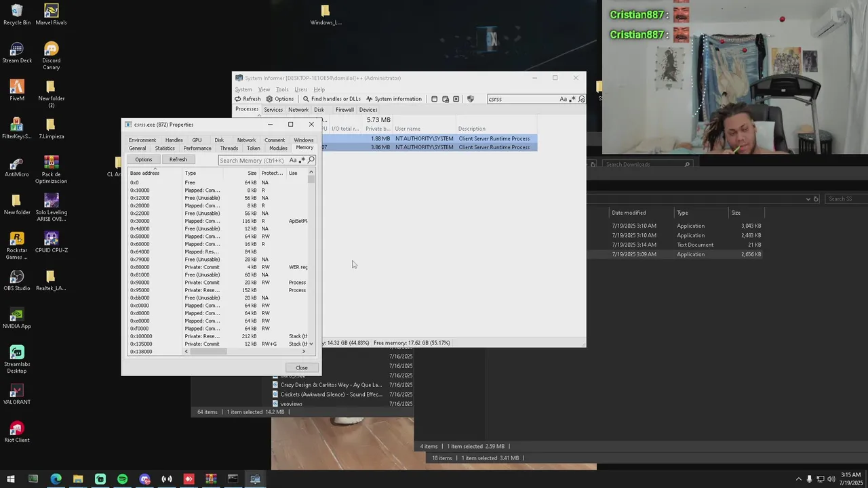Screen dimensions: 868x488
Task: Open the Help menu in System Informer
Action: pos(319,89)
